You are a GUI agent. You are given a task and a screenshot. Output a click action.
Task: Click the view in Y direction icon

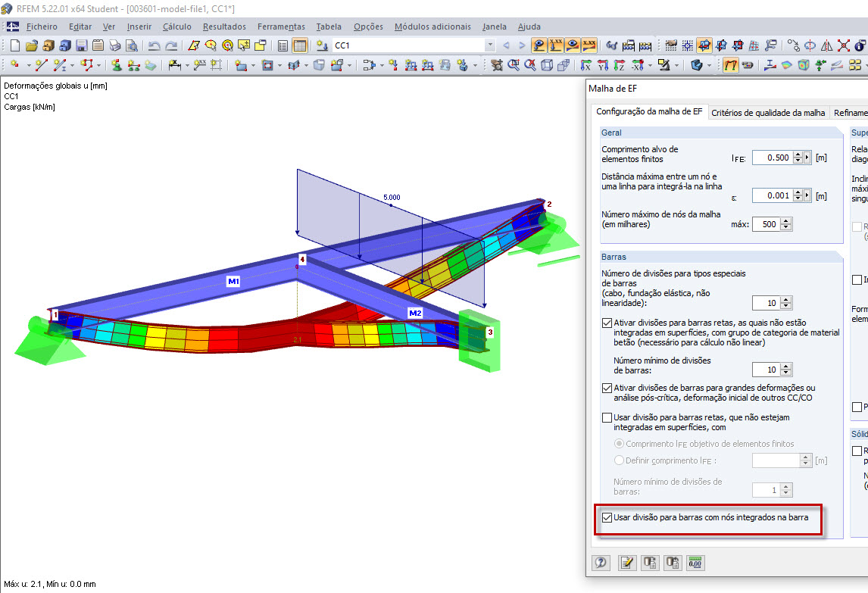603,65
